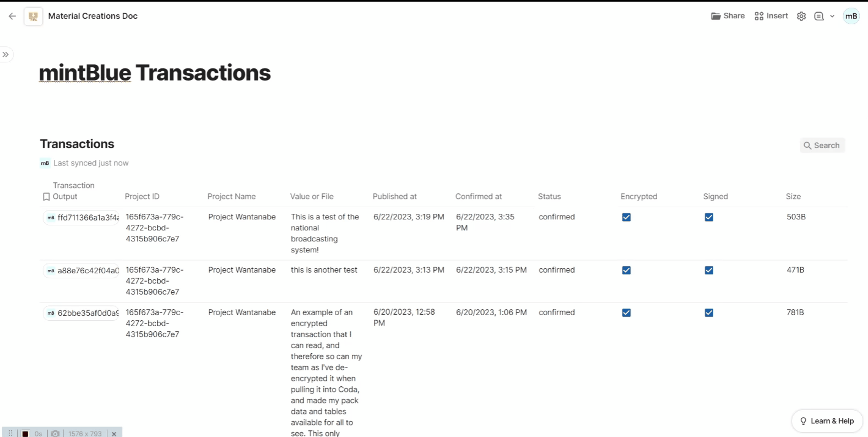This screenshot has height=437, width=868.
Task: Open the Status column header
Action: 549,197
